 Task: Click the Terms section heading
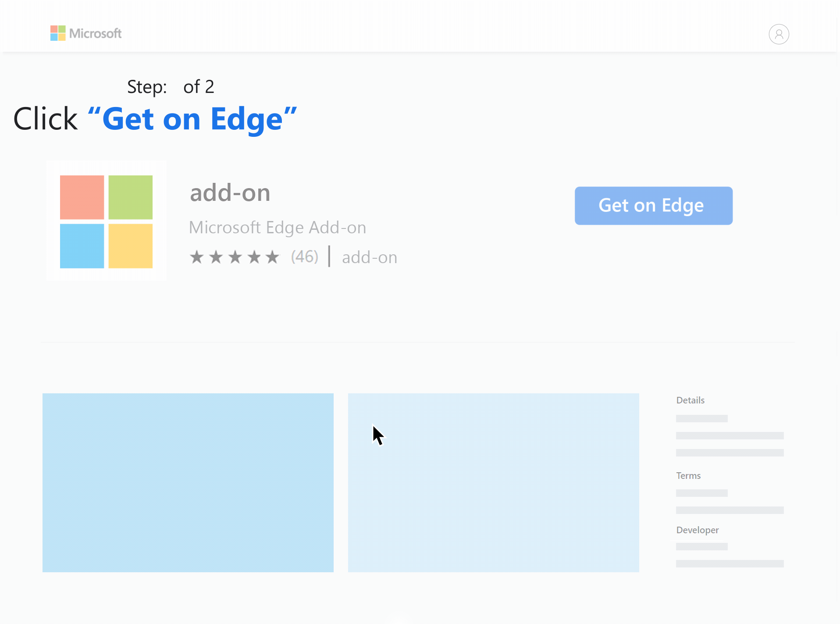pos(688,476)
